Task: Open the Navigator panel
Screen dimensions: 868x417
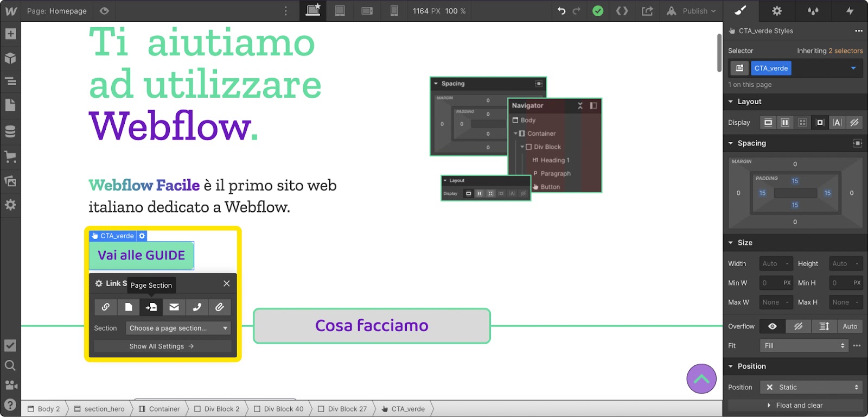Action: click(10, 81)
